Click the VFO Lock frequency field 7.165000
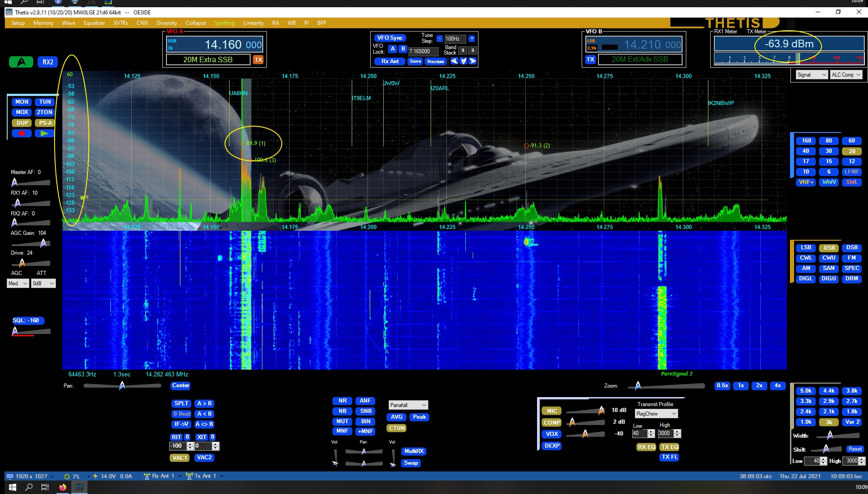This screenshot has width=868, height=494. tap(423, 51)
